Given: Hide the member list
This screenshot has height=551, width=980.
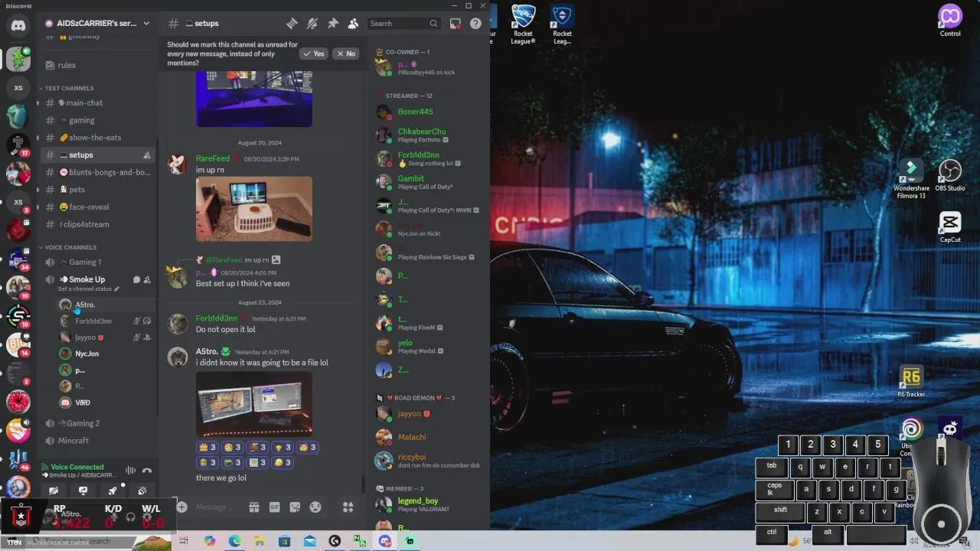Looking at the screenshot, I should coord(353,23).
